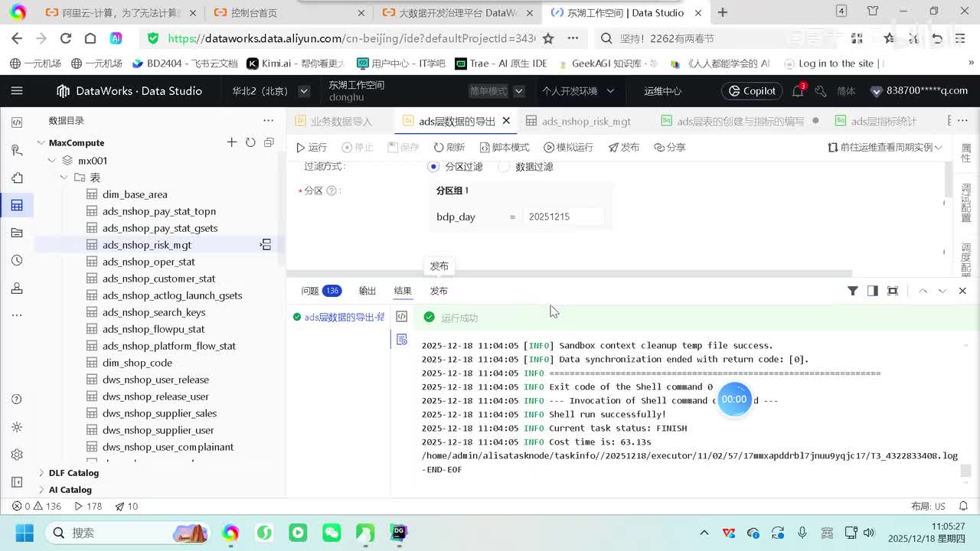Edit the bdp_day partition value field

(563, 217)
